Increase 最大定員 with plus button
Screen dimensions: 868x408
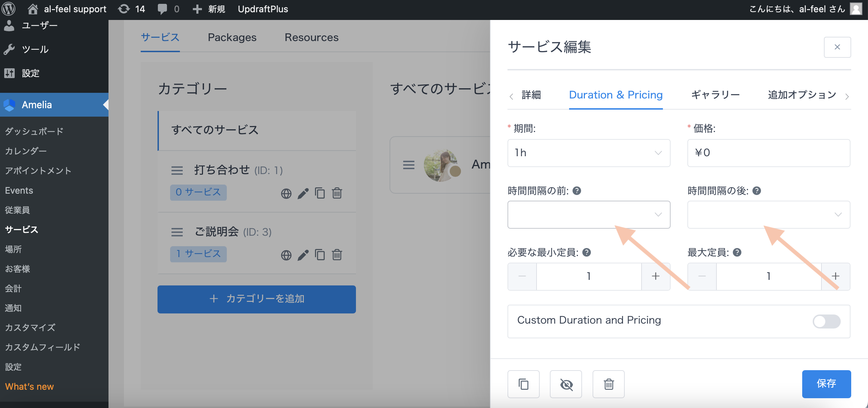pos(835,276)
